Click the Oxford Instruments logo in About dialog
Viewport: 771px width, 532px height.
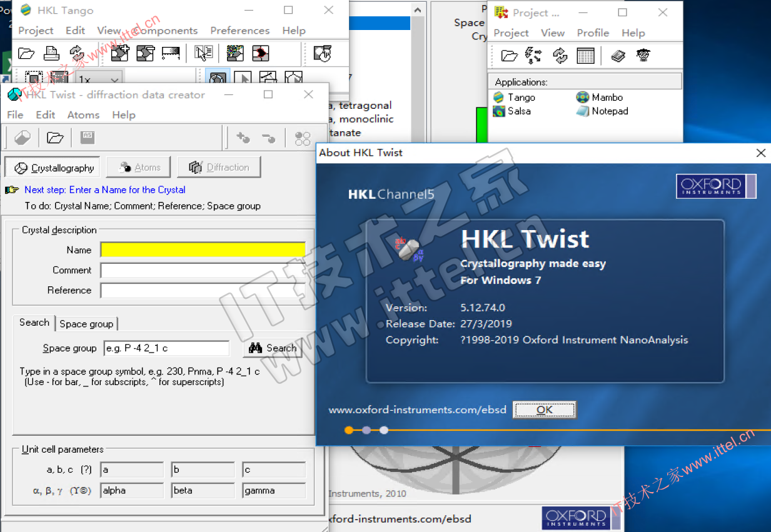pos(716,186)
